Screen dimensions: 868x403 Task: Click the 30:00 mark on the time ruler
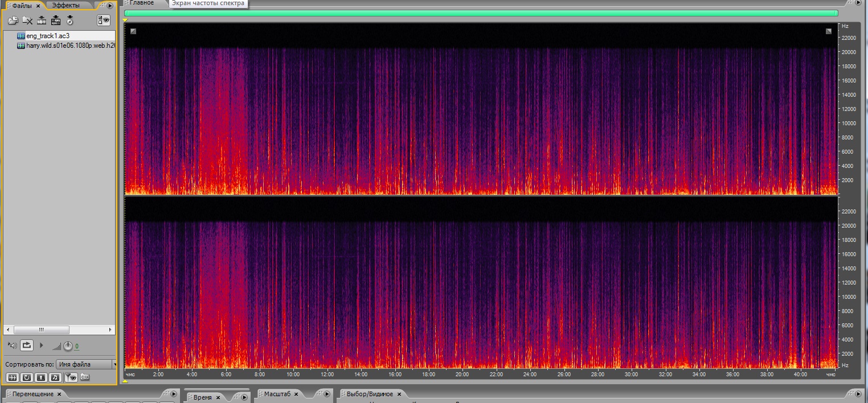coord(631,375)
